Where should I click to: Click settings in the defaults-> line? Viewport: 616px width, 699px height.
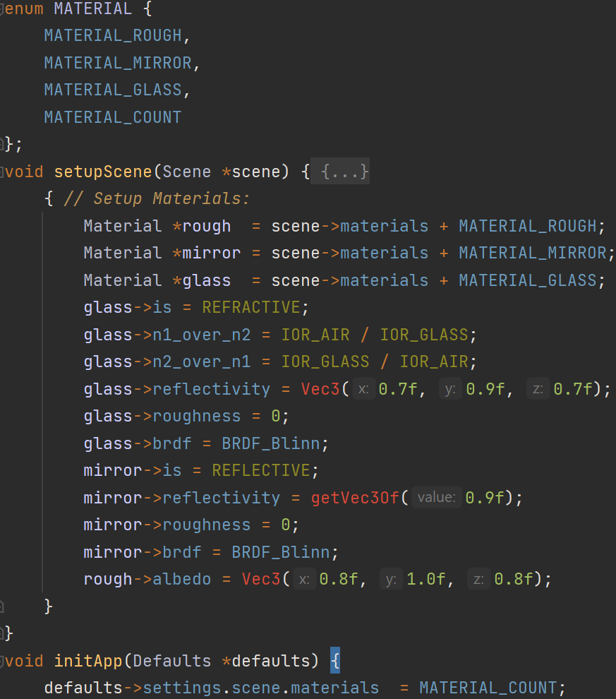(x=182, y=688)
